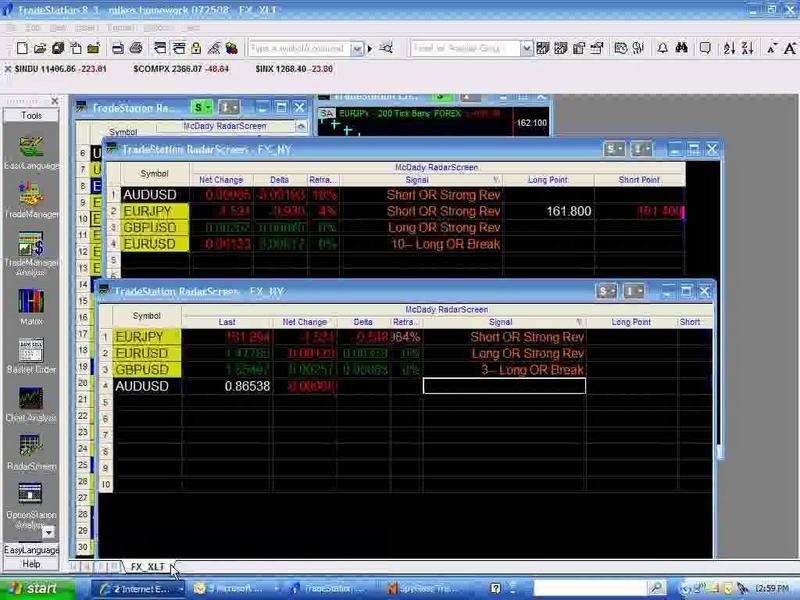This screenshot has width=800, height=600.
Task: Select the FX_XLT workspace tab
Action: click(148, 567)
